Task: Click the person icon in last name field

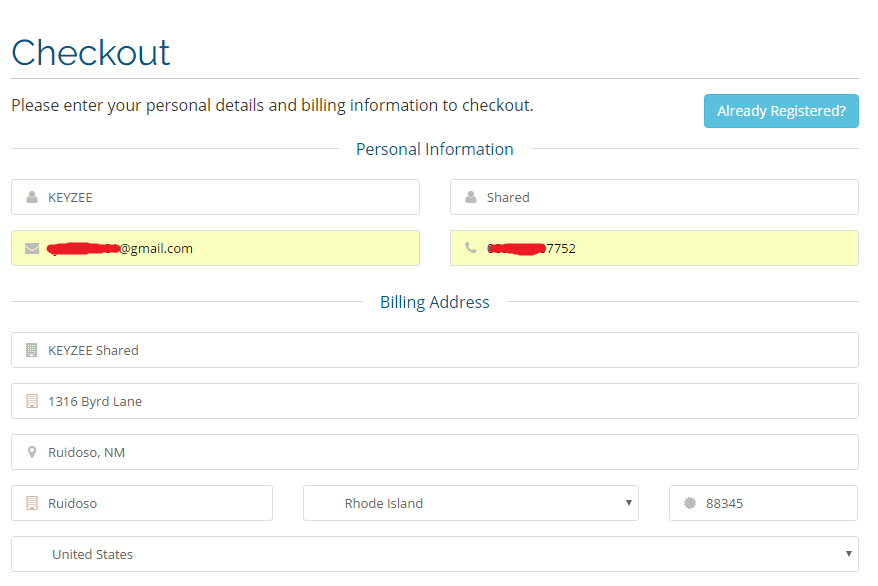Action: (471, 197)
